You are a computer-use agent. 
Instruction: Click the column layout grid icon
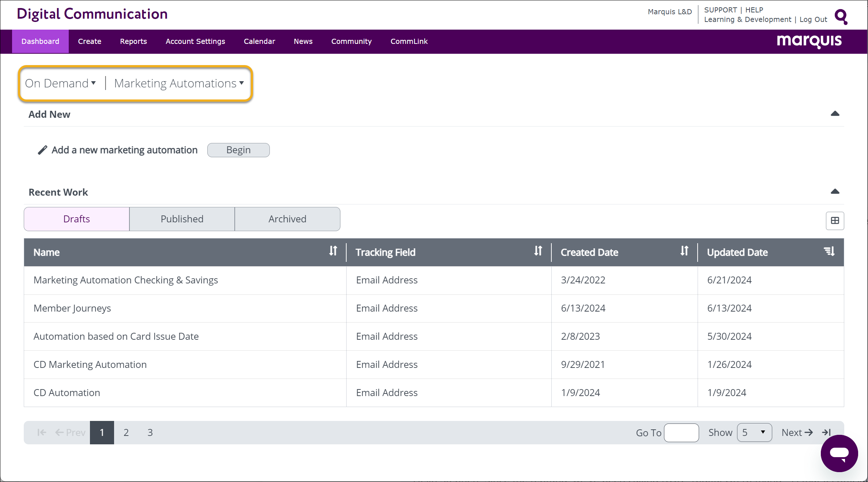click(835, 221)
